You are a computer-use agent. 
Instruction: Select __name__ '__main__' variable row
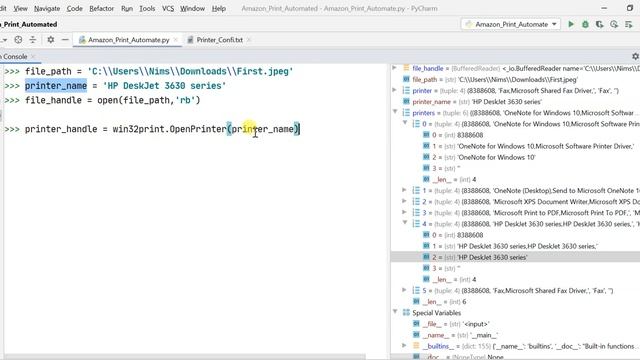tap(516, 335)
